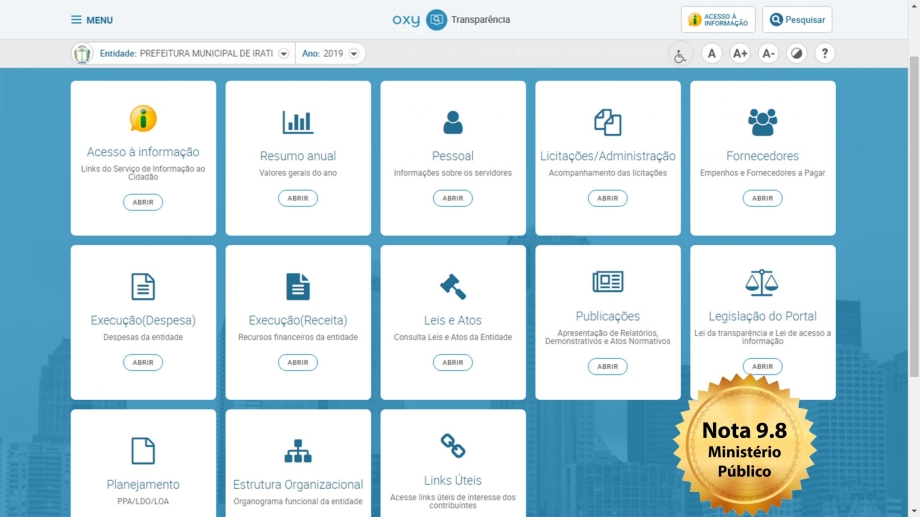Click the Execução(Receita) card title

297,320
